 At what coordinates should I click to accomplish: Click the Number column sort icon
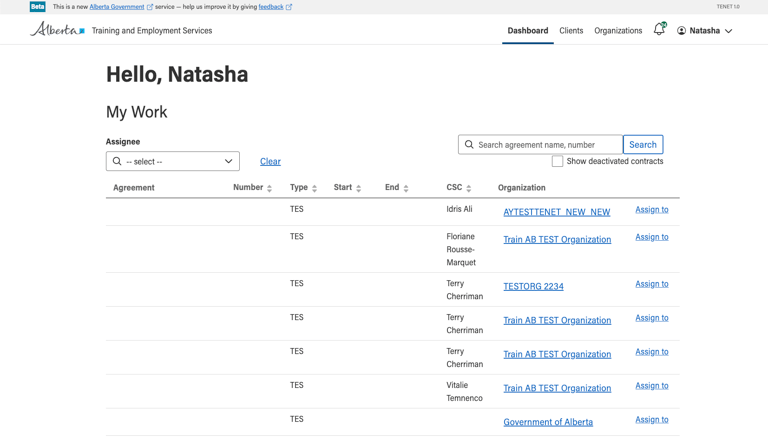(x=269, y=188)
